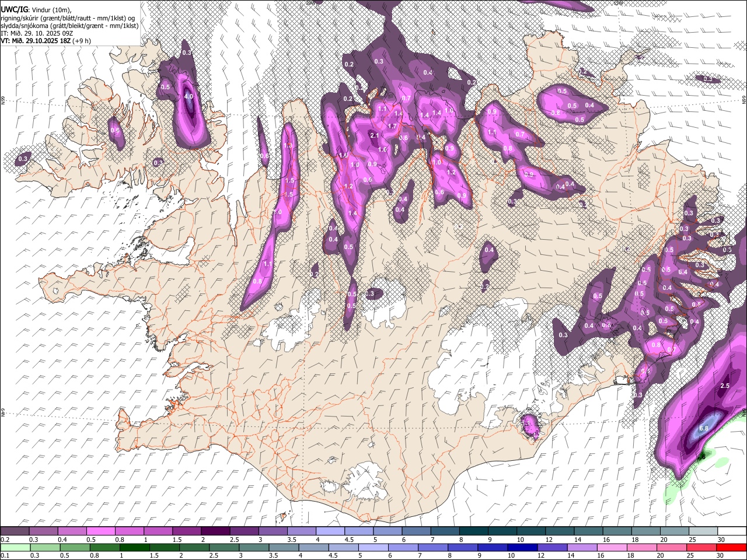This screenshot has width=747, height=560.
Task: Select bottom-row legend swatch starting at 1
Action: (x=135, y=548)
